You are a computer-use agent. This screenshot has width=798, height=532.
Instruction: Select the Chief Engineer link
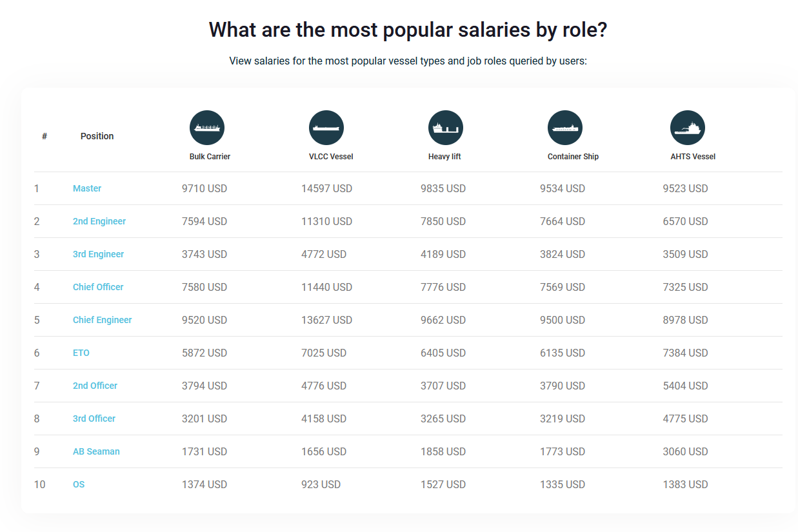click(x=102, y=320)
